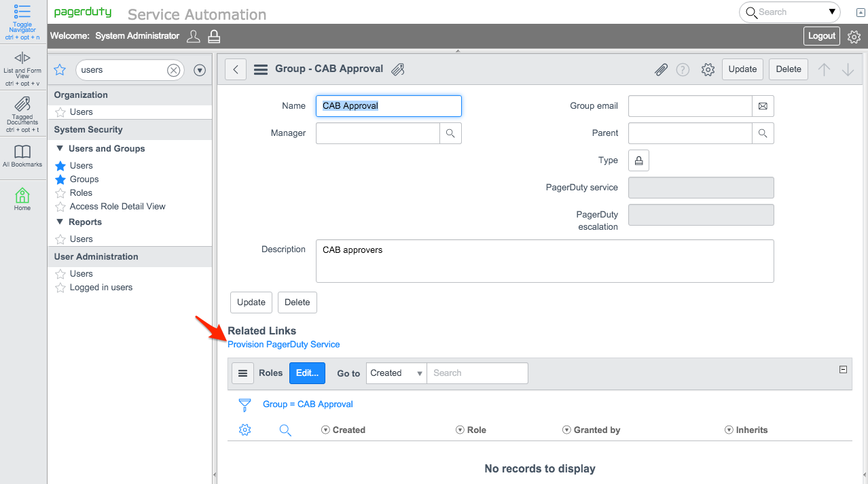Click the Provision PagerDuty Service link
This screenshot has width=868, height=484.
(283, 345)
